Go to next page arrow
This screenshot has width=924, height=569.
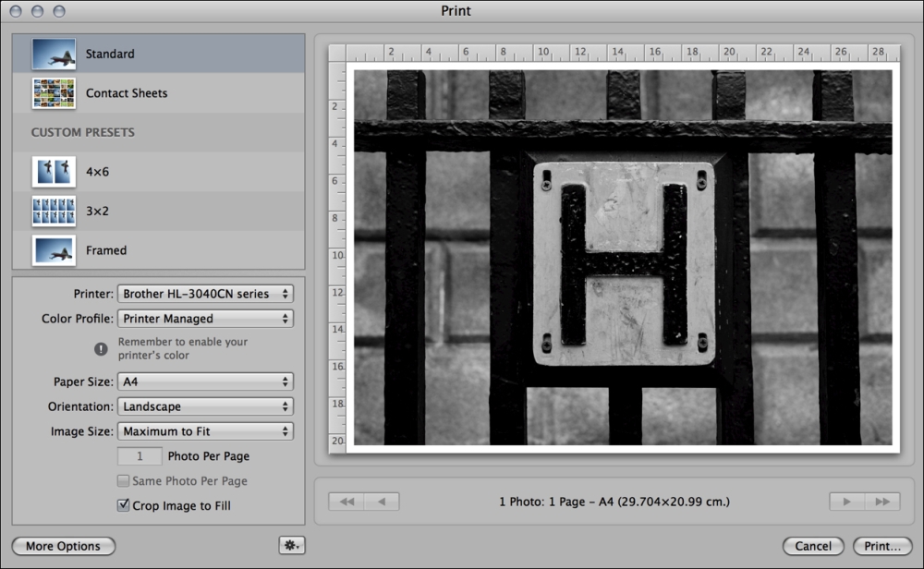(846, 502)
